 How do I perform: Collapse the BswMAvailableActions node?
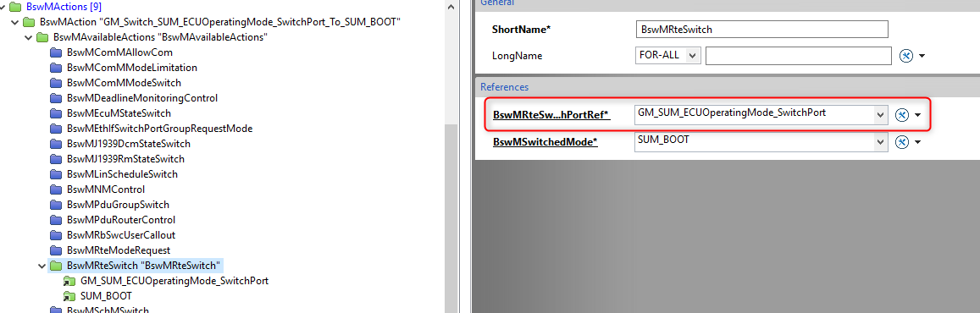pyautogui.click(x=28, y=37)
